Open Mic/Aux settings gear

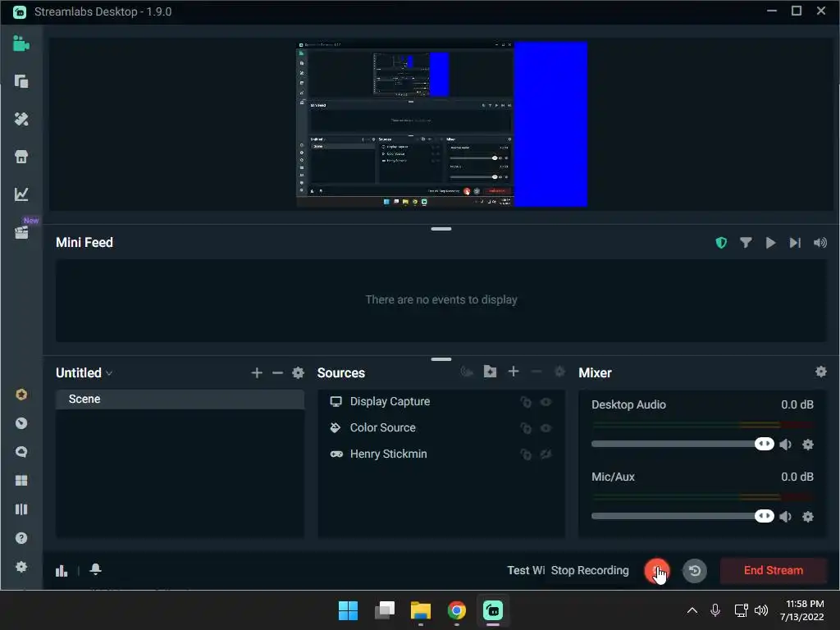tap(808, 517)
